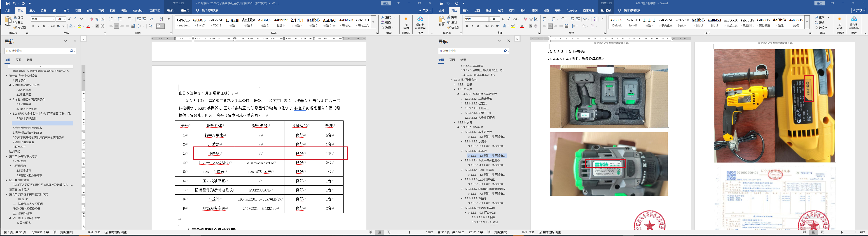Collapse 第一章 竞争性谈判公告 heading in navigation
The width and height of the screenshot is (868, 236).
tap(6, 76)
